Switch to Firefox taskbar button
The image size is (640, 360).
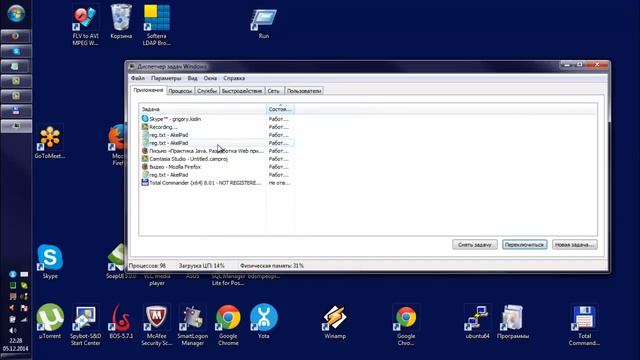(x=16, y=36)
